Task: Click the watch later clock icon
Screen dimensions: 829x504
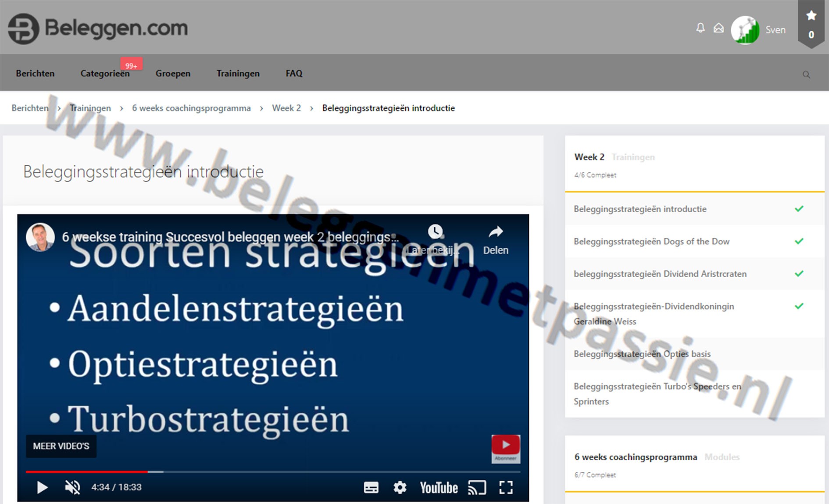Action: (435, 232)
